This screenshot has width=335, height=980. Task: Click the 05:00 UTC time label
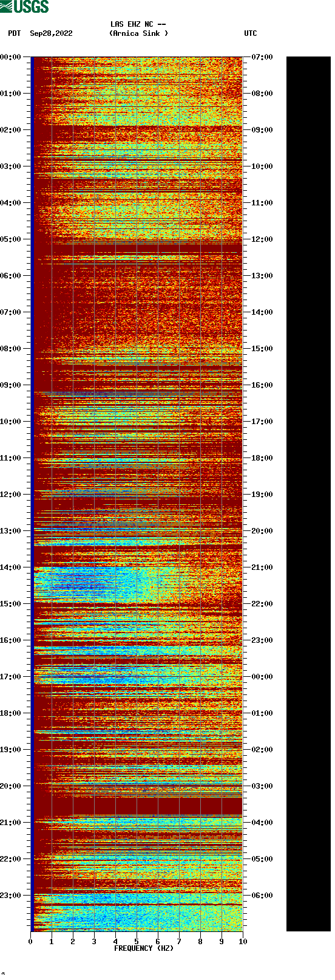pyautogui.click(x=262, y=859)
